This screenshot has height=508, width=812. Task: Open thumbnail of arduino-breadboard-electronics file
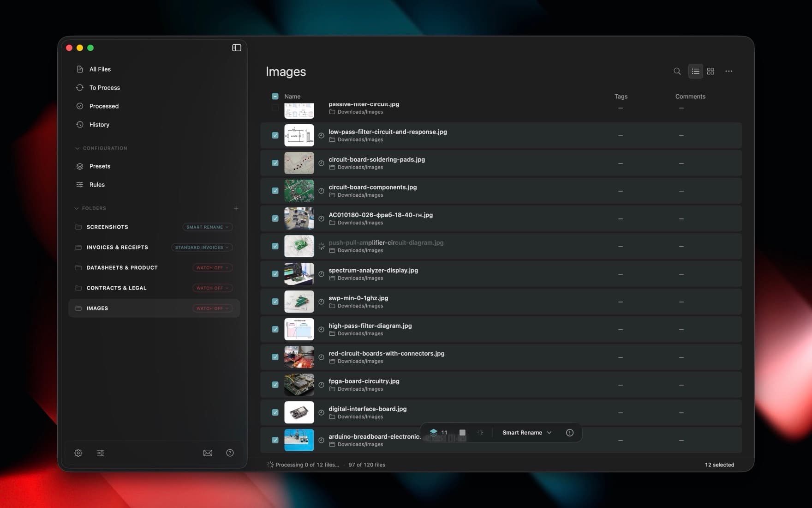(x=299, y=440)
